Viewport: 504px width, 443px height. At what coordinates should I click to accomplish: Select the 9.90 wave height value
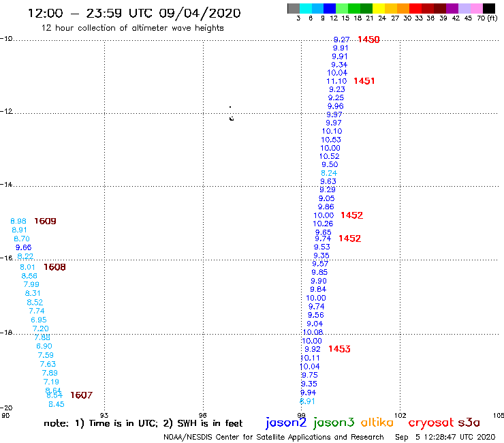tap(319, 281)
